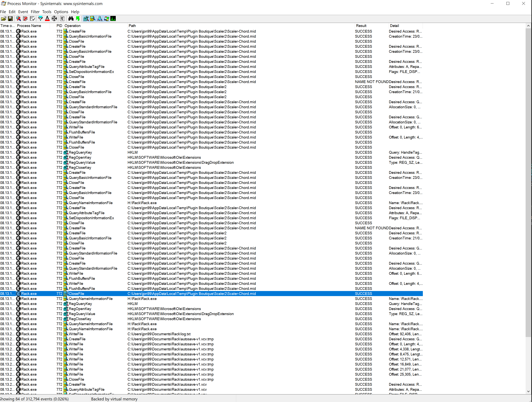Open the Filter funnel icon
This screenshot has width=532, height=402.
[x=40, y=19]
